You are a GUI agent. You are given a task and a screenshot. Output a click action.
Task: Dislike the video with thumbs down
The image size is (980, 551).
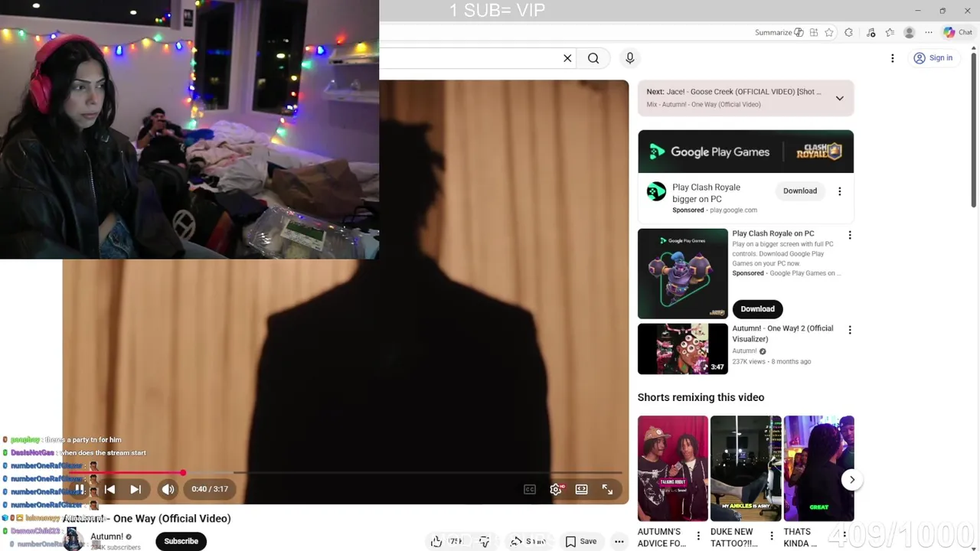[x=484, y=542]
